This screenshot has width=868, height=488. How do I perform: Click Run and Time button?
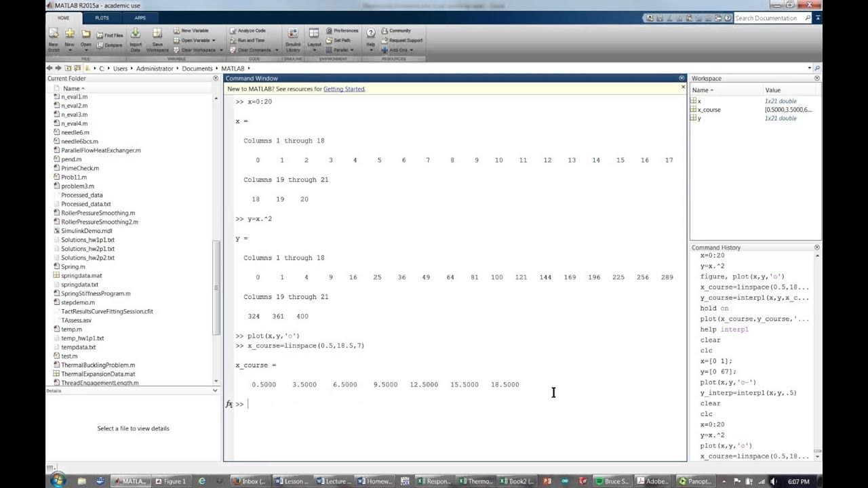248,40
